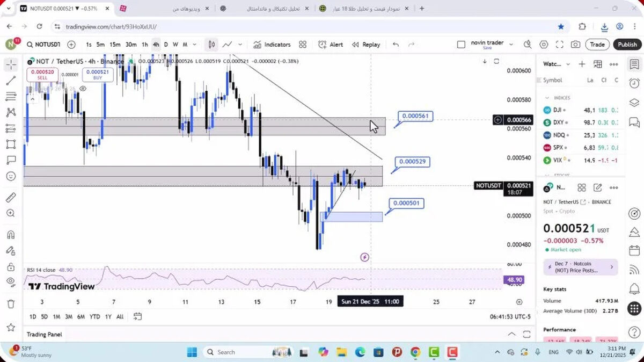This screenshot has width=644, height=362.
Task: Create an Alert
Action: click(x=331, y=45)
